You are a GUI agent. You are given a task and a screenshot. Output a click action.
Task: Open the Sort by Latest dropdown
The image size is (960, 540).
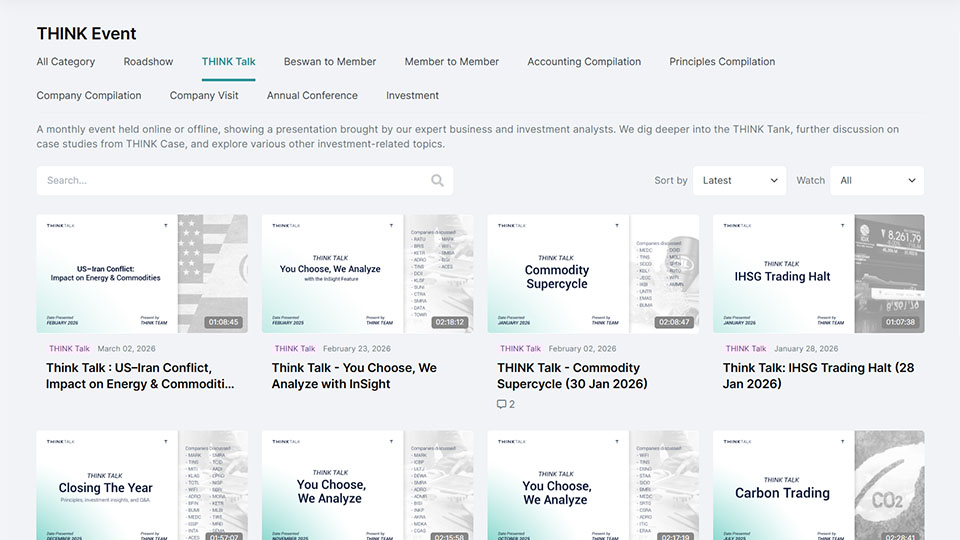pyautogui.click(x=739, y=181)
